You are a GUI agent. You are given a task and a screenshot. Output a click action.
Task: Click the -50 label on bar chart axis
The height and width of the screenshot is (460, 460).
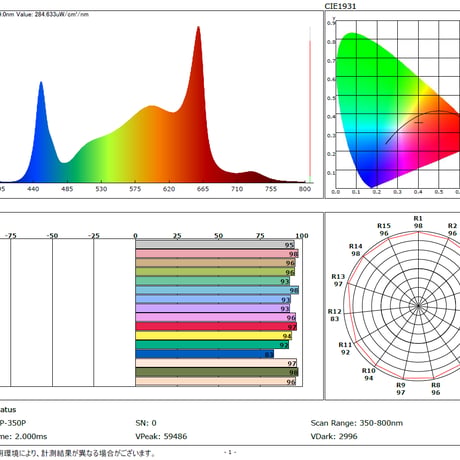click(52, 236)
